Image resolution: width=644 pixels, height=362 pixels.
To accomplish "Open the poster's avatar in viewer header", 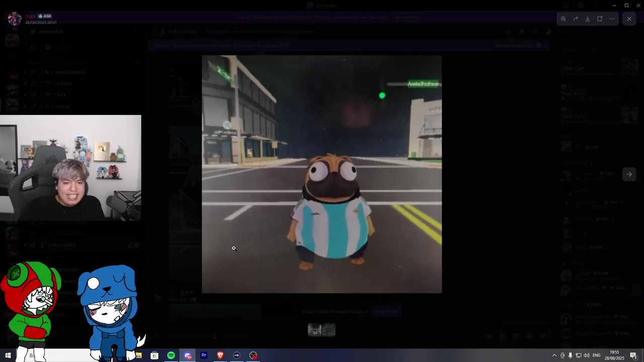I will tap(14, 19).
